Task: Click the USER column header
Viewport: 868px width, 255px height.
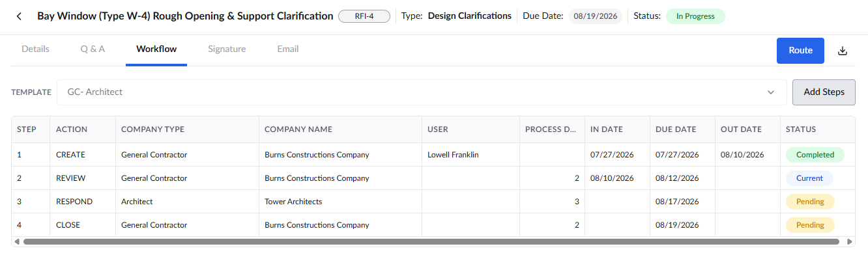Action: point(470,129)
